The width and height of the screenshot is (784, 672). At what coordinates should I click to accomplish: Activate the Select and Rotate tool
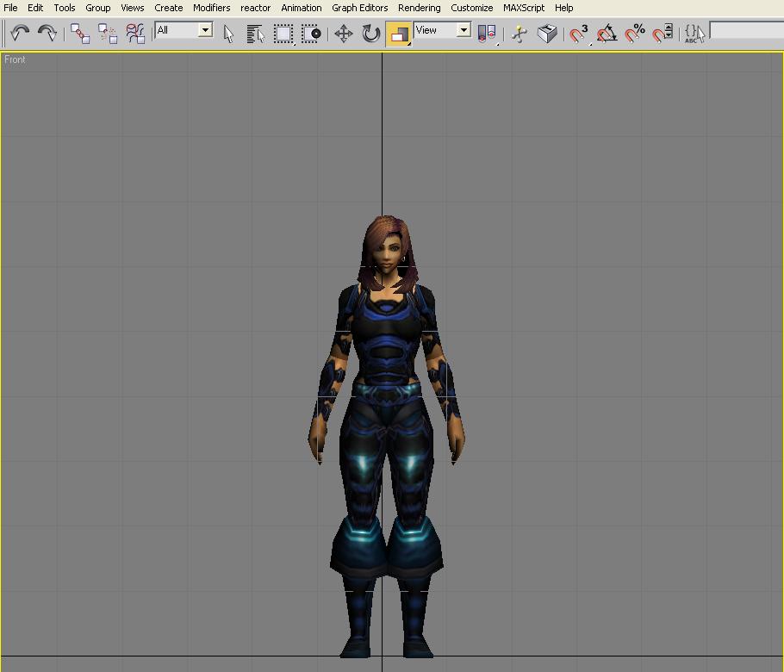pyautogui.click(x=371, y=34)
